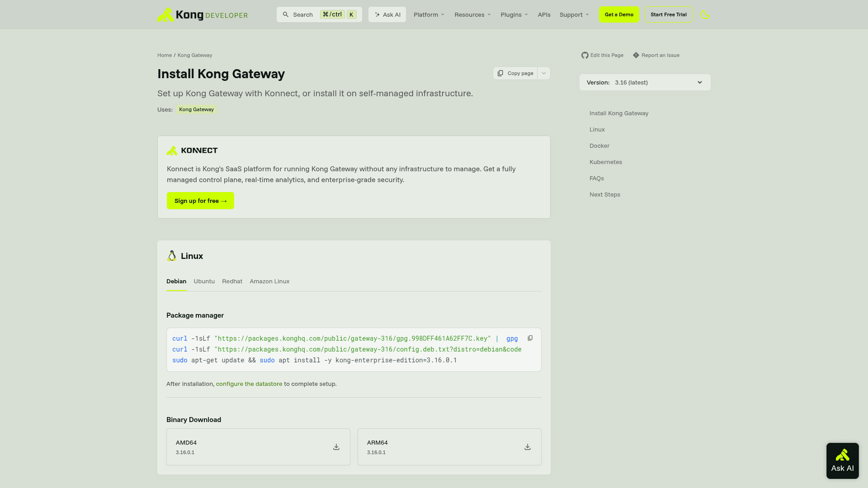This screenshot has height=488, width=868.
Task: Expand the Resources menu
Action: [473, 14]
